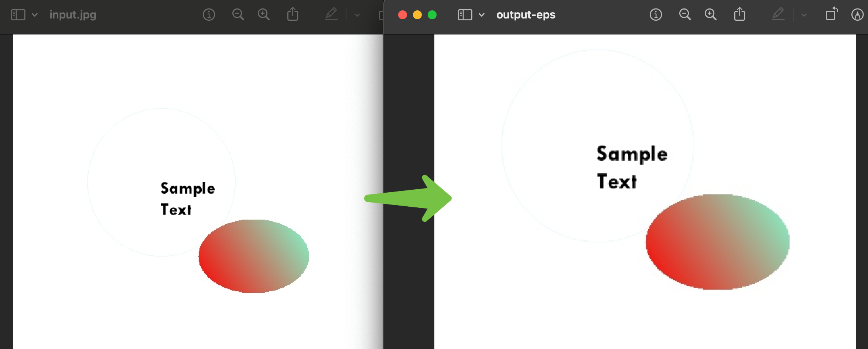Zoom in on output-eps document

coord(710,15)
